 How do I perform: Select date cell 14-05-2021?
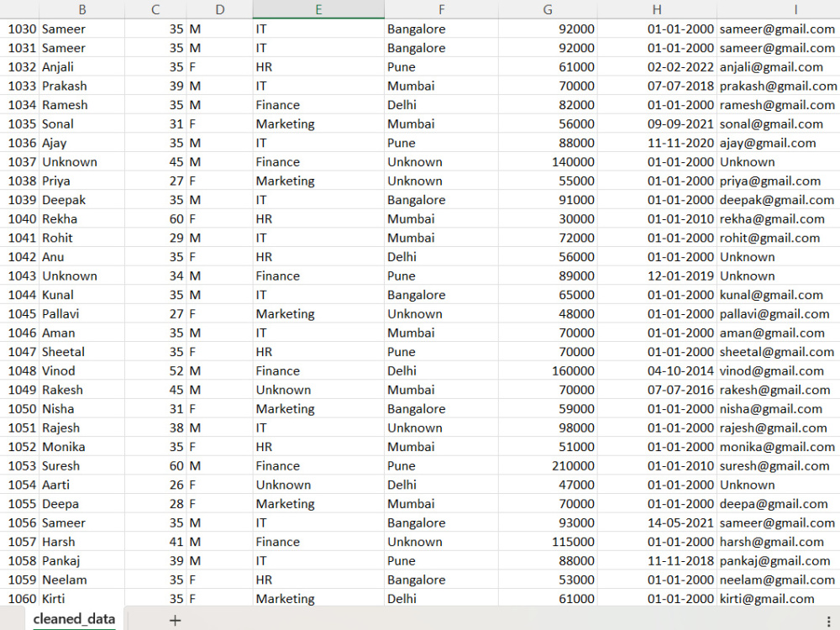pyautogui.click(x=657, y=522)
